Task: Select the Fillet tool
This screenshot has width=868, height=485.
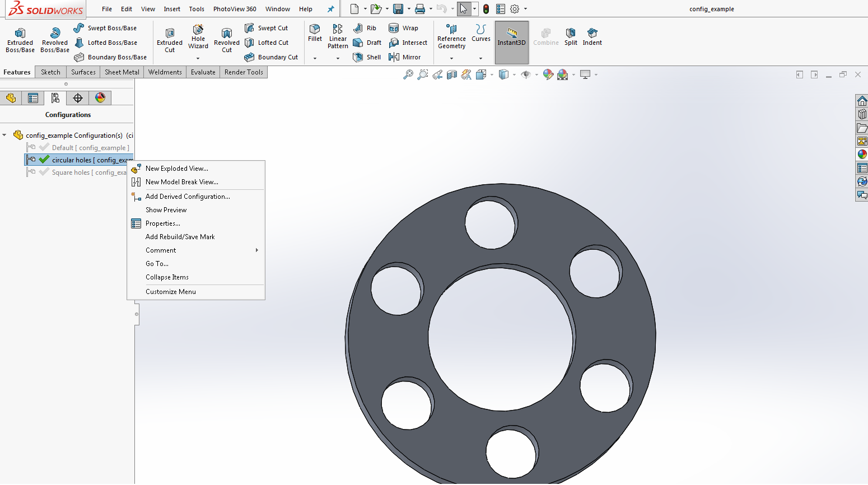Action: [x=315, y=33]
